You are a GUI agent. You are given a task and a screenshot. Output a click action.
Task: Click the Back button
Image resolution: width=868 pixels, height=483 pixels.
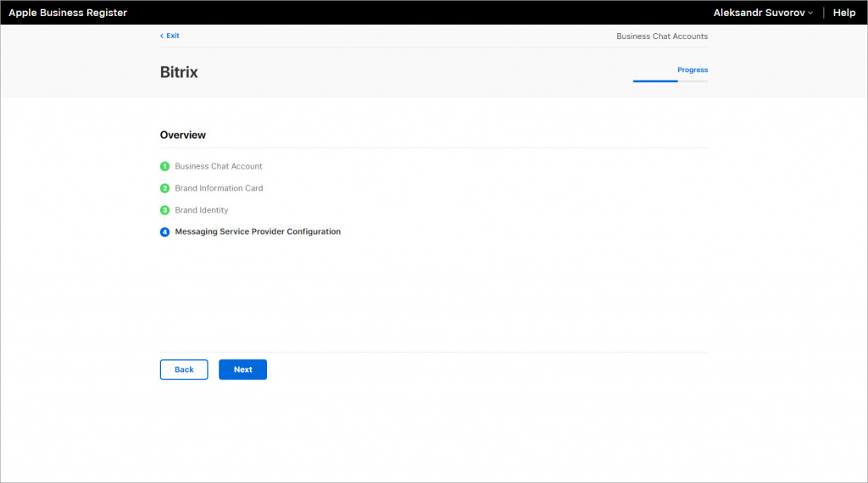[184, 369]
